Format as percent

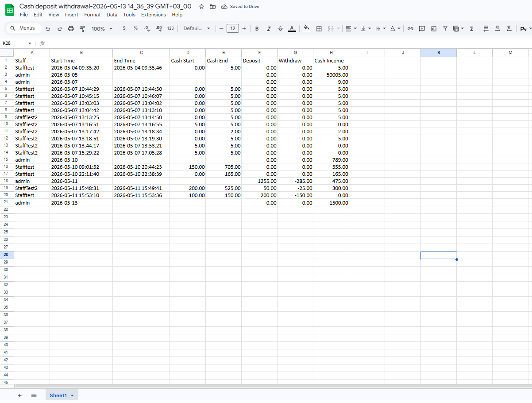click(135, 28)
